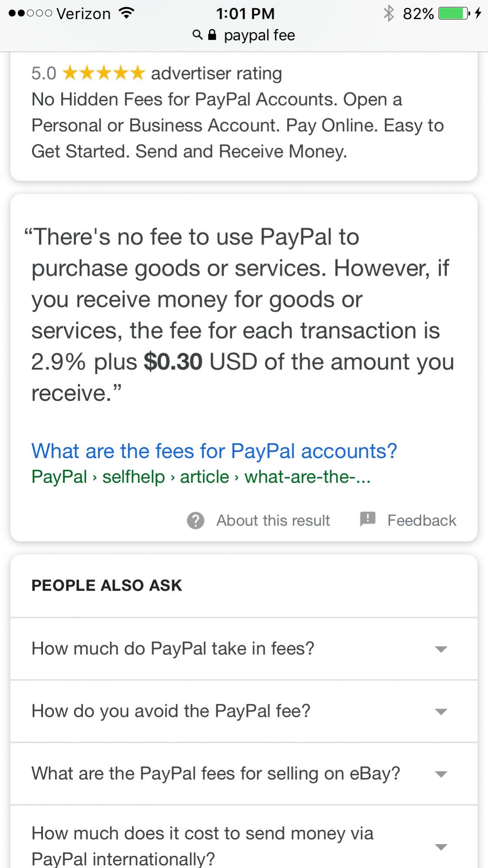Tap the search magnifier icon in address bar
488x868 pixels.
coord(197,35)
